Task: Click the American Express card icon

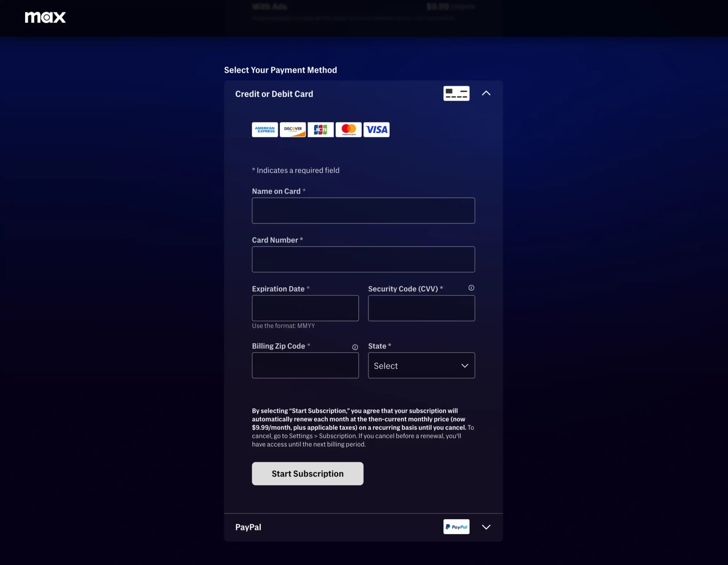Action: pos(264,129)
